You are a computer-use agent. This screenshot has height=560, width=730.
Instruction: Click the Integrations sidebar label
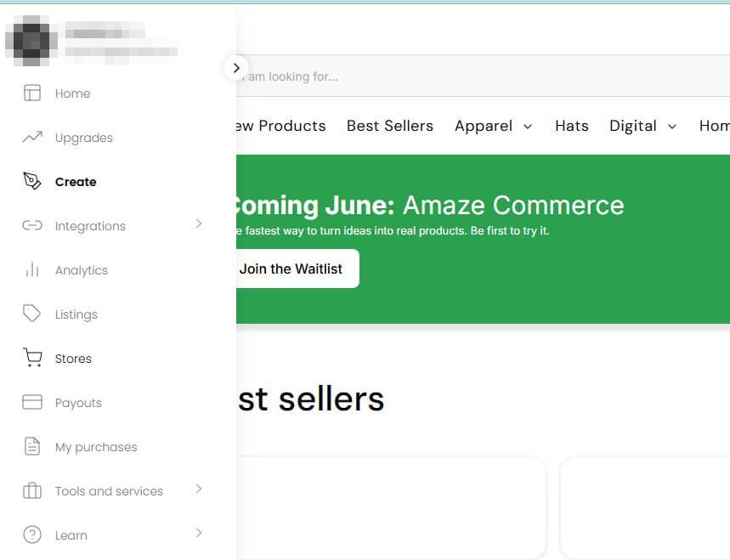tap(90, 226)
